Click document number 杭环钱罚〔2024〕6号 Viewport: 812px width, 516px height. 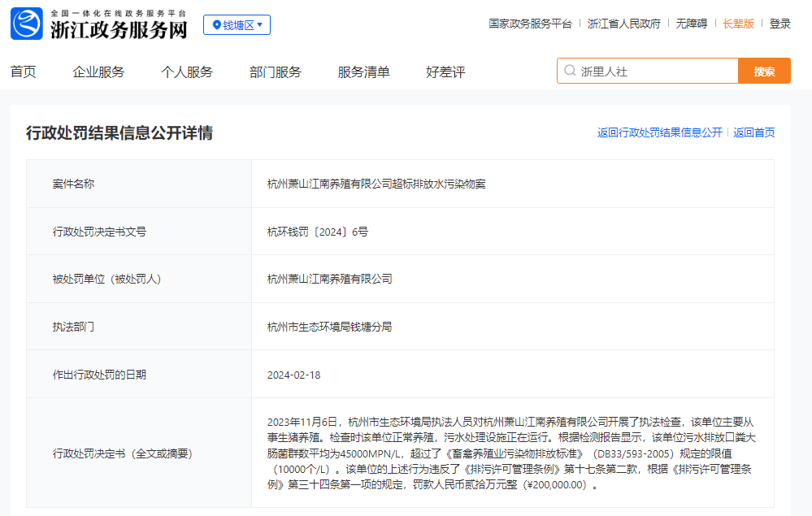[x=318, y=232]
